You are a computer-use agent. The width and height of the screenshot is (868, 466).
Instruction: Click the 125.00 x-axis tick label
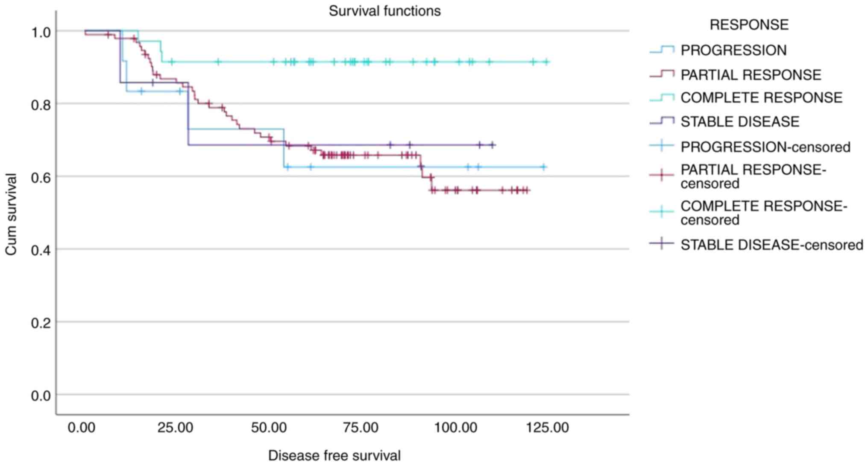point(547,428)
